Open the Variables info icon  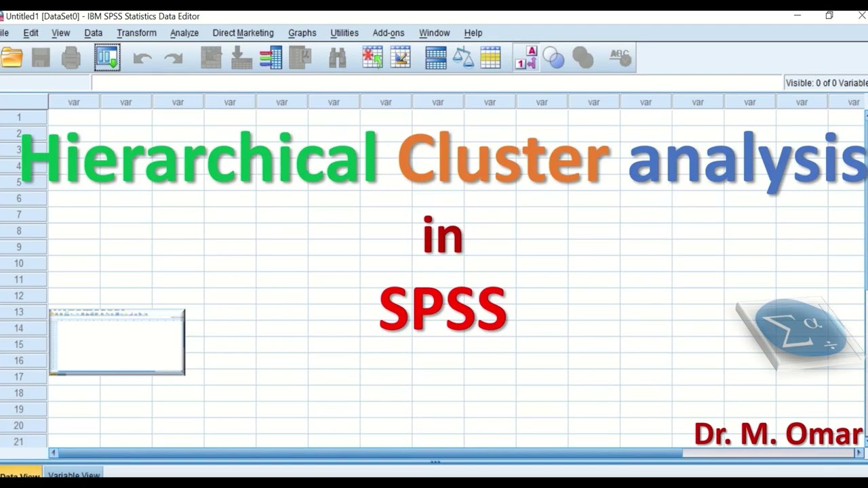coord(271,58)
